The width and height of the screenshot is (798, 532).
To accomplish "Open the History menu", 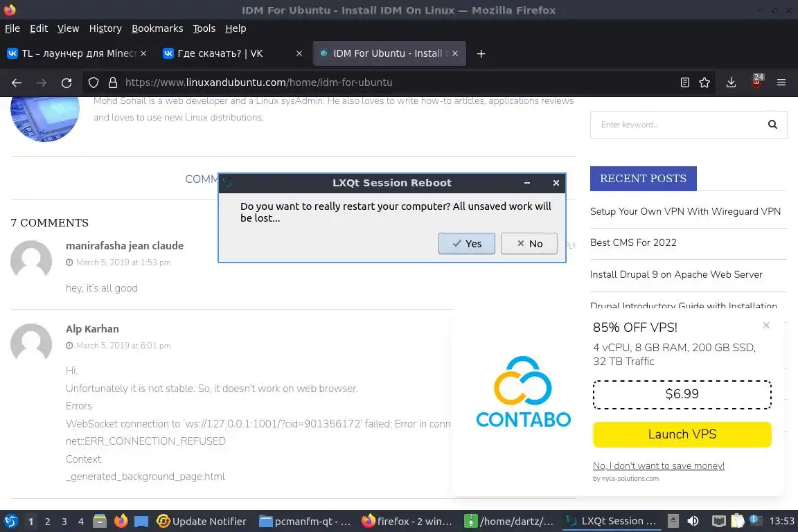I will pos(105,28).
